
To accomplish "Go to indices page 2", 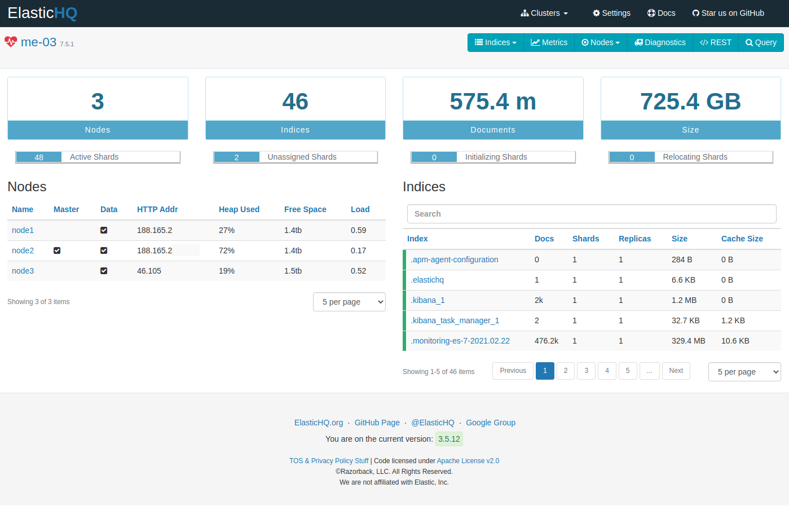I will pyautogui.click(x=566, y=371).
